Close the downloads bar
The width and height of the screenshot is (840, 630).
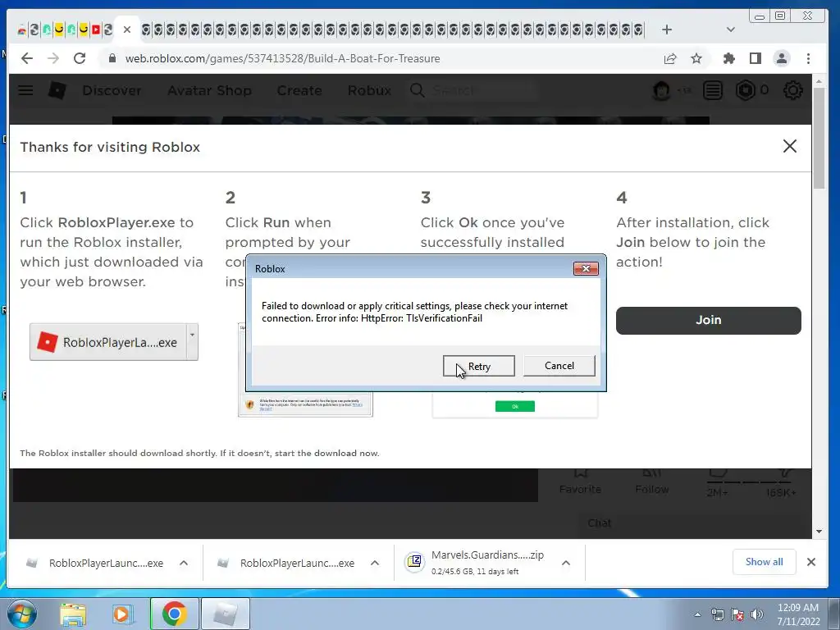pos(811,561)
